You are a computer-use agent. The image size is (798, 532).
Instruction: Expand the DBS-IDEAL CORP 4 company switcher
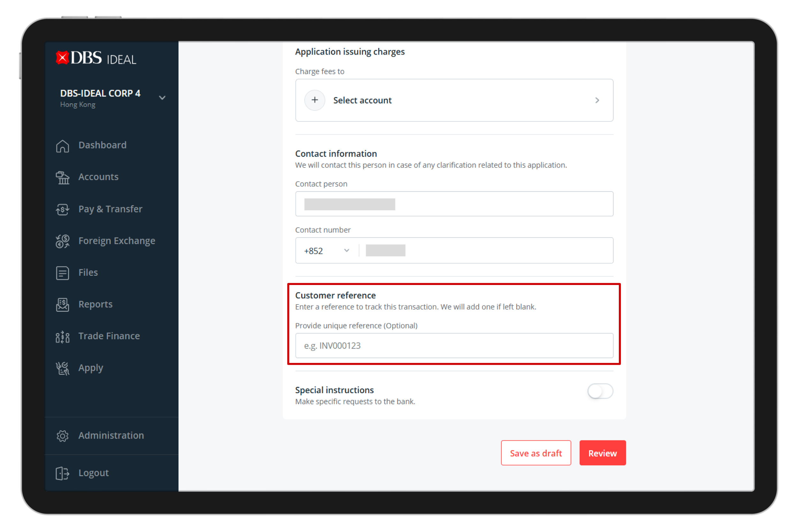162,98
